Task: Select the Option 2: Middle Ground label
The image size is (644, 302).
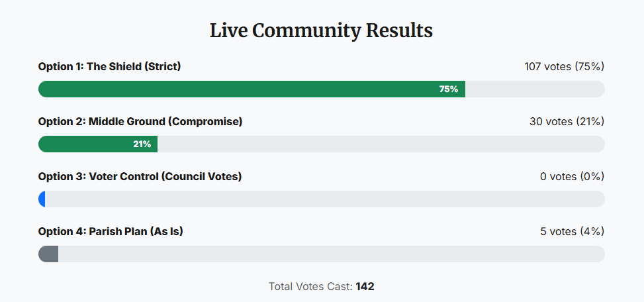Action: (x=140, y=121)
